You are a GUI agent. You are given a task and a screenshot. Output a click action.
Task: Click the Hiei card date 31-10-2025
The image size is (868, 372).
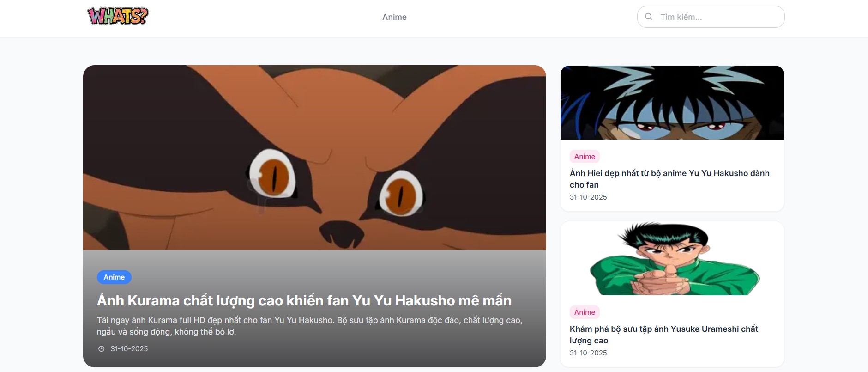coord(588,197)
